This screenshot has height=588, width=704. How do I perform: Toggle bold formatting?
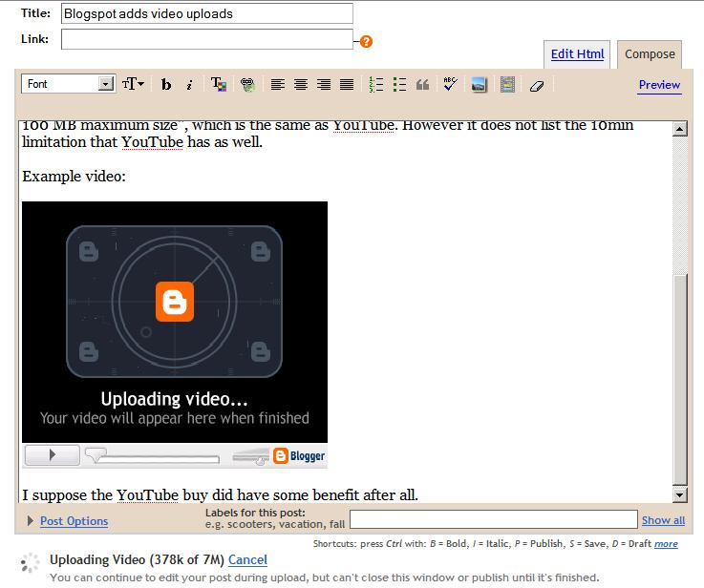click(x=166, y=84)
